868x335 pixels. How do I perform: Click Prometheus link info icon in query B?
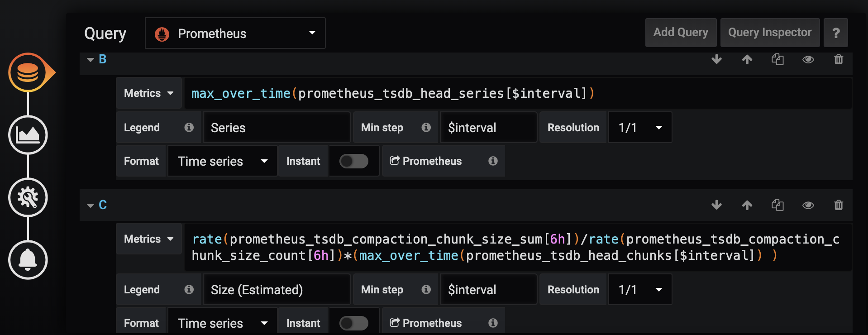pyautogui.click(x=493, y=161)
